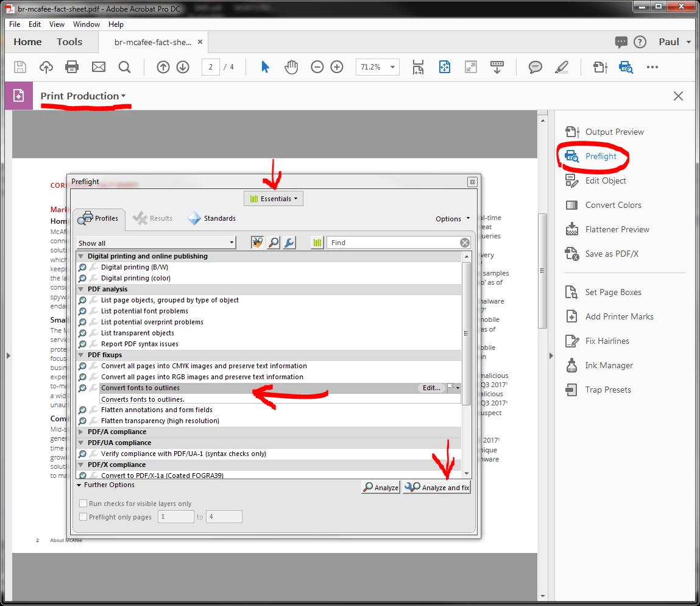Click the fit width scrolling icon
Image resolution: width=700 pixels, height=606 pixels.
click(418, 67)
